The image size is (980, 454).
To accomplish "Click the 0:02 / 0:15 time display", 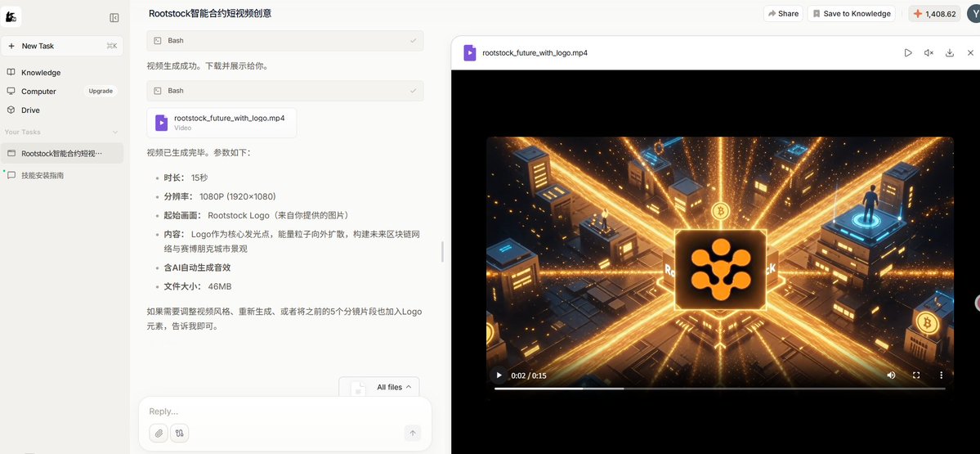I will coord(529,375).
